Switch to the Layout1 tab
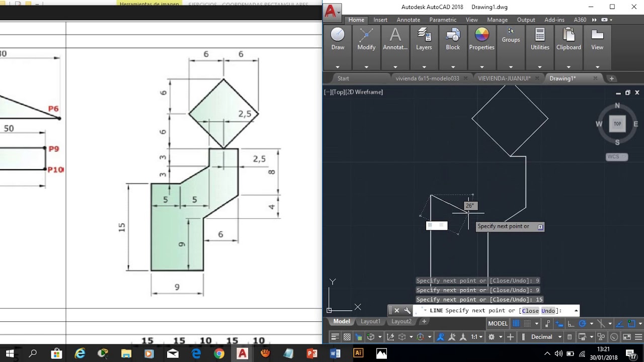Screen dimensions: 644x362 370,321
